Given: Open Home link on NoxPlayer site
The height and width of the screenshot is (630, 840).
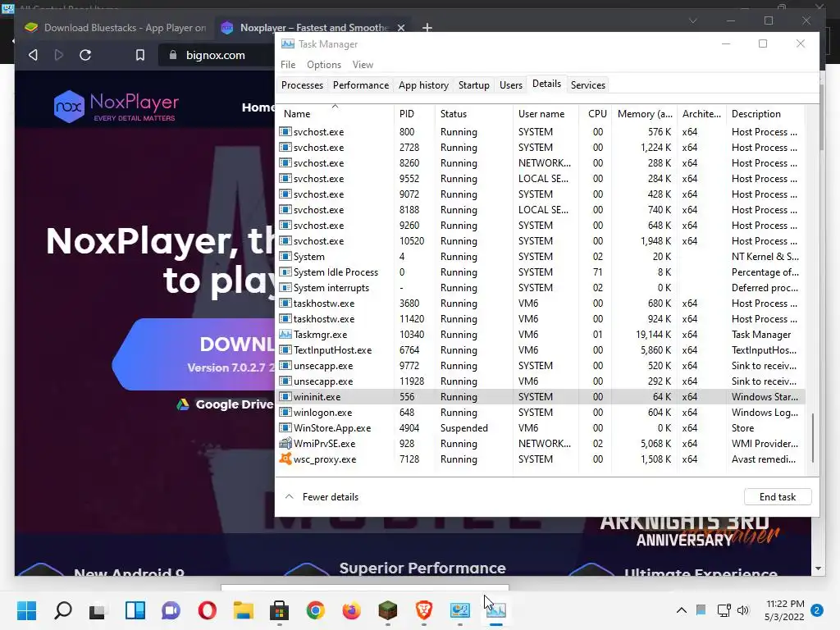Looking at the screenshot, I should (258, 107).
